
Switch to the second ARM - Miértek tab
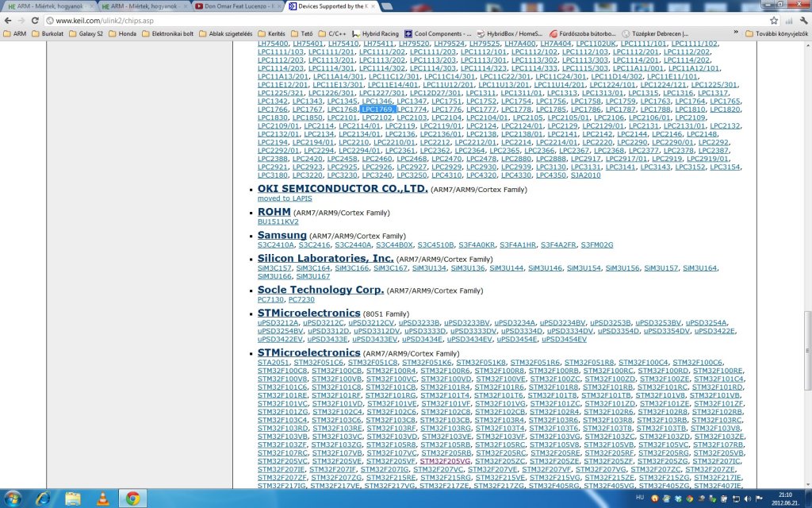(143, 6)
